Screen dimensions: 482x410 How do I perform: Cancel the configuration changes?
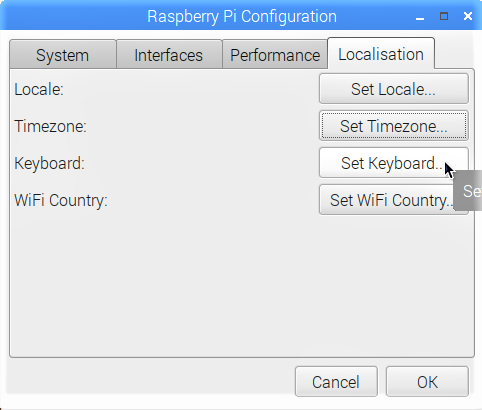(x=336, y=382)
